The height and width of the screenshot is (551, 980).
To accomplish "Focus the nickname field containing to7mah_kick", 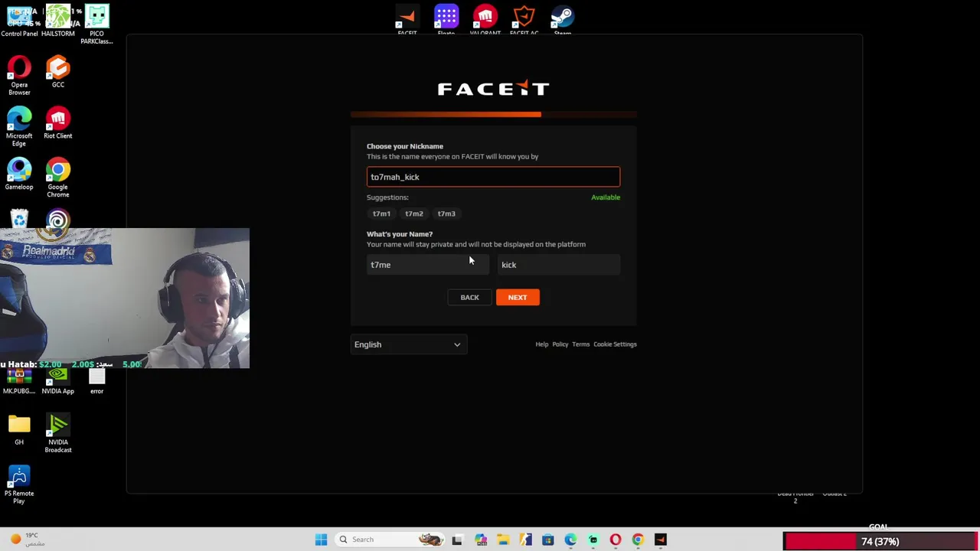I will [493, 177].
